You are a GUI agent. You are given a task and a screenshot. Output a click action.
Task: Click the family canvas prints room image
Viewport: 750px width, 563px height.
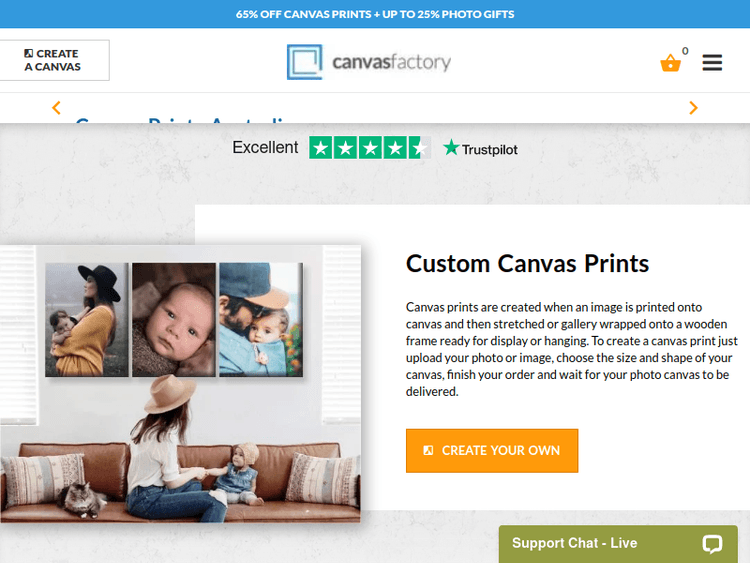tap(180, 384)
